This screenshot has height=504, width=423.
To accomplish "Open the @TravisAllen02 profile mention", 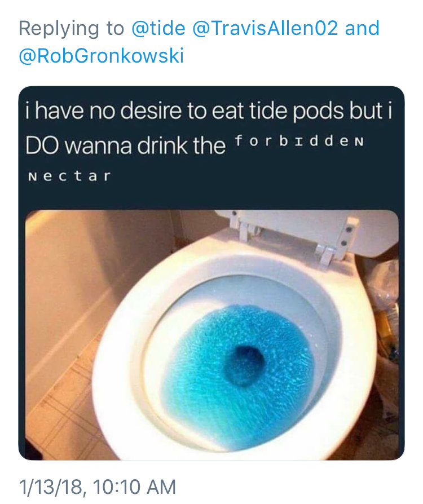I will click(x=266, y=28).
